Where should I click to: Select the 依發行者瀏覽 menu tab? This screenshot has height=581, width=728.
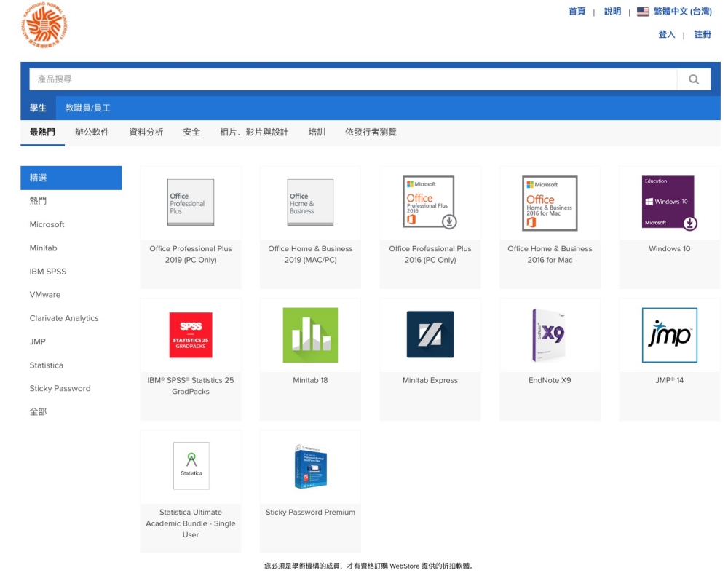tap(371, 132)
